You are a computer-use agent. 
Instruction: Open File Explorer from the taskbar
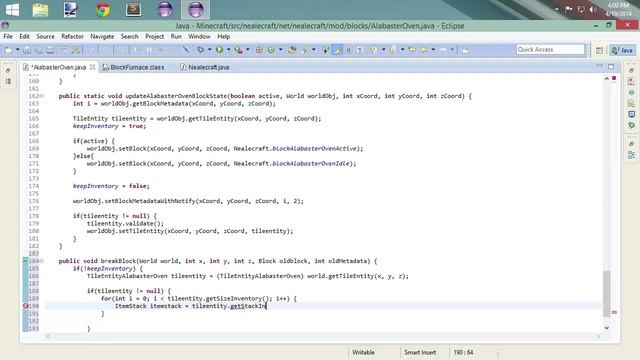point(40,10)
